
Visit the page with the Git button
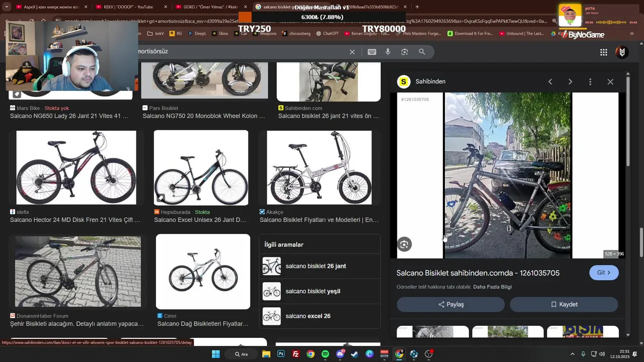point(604,273)
